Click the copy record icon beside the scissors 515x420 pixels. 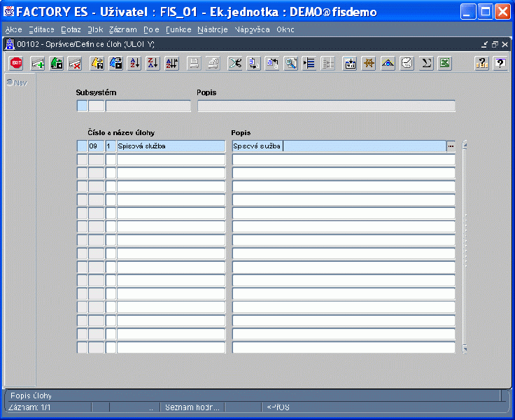pyautogui.click(x=253, y=63)
